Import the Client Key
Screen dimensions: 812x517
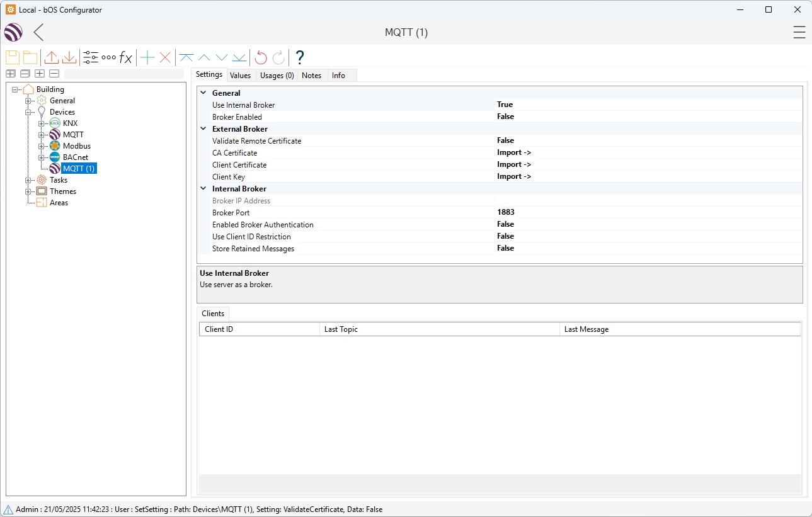514,176
